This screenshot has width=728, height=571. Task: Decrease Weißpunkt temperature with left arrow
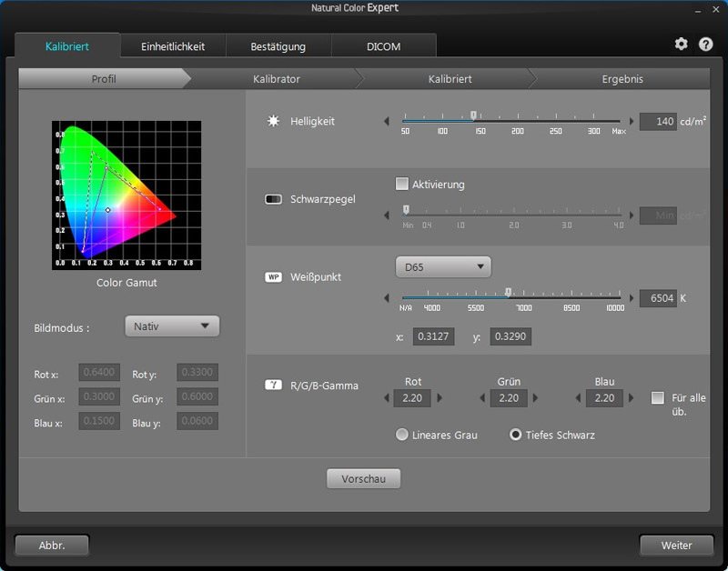pyautogui.click(x=386, y=298)
